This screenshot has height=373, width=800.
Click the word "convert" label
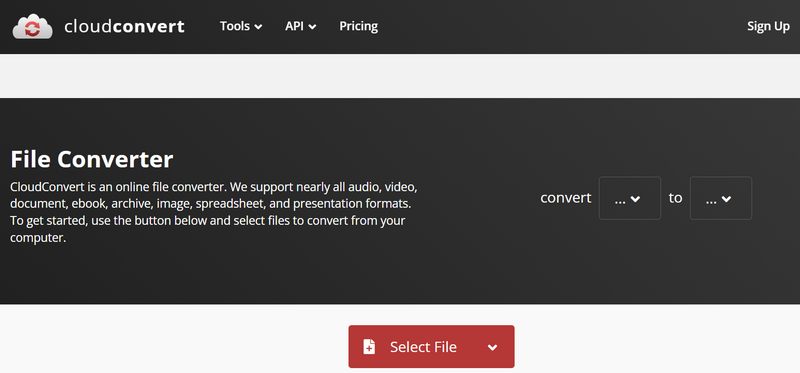click(566, 198)
